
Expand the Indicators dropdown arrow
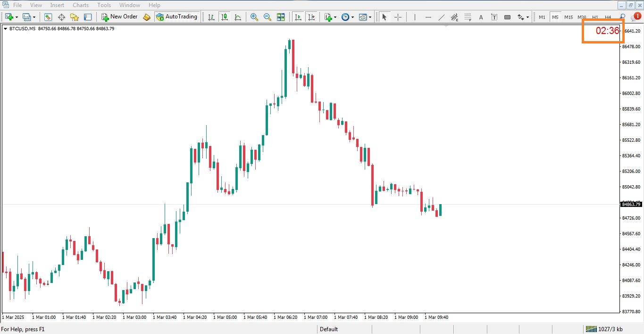point(335,17)
